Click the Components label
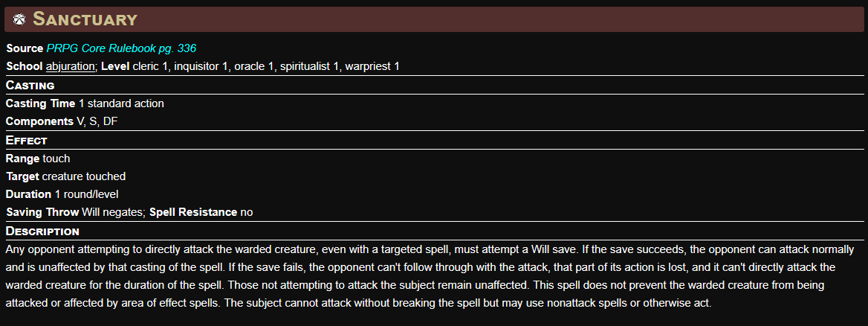Screen dimensions: 868x326 click(39, 121)
